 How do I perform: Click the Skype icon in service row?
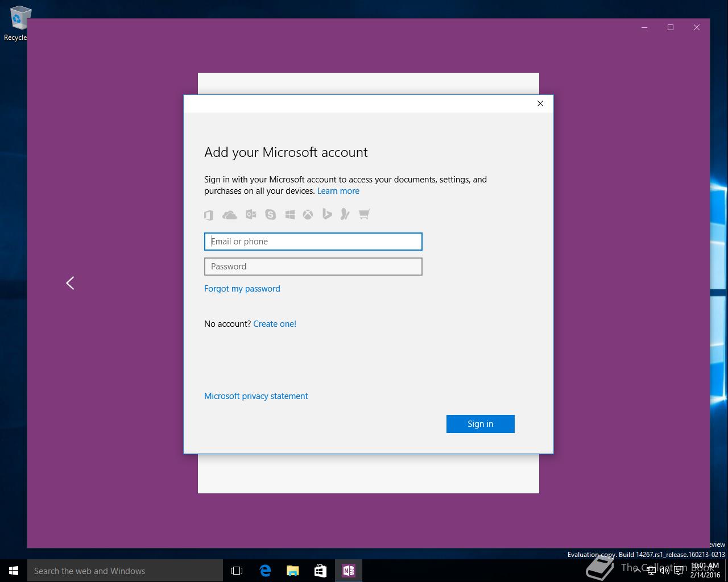tap(271, 214)
